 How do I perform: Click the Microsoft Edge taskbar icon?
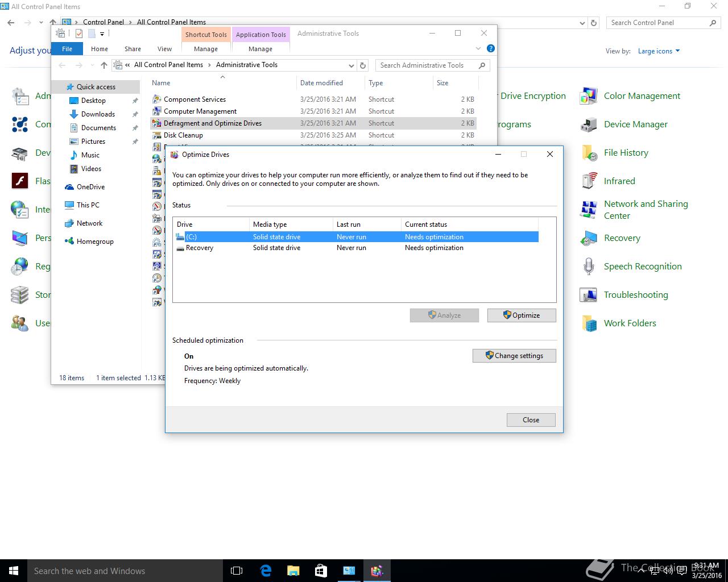click(x=266, y=571)
